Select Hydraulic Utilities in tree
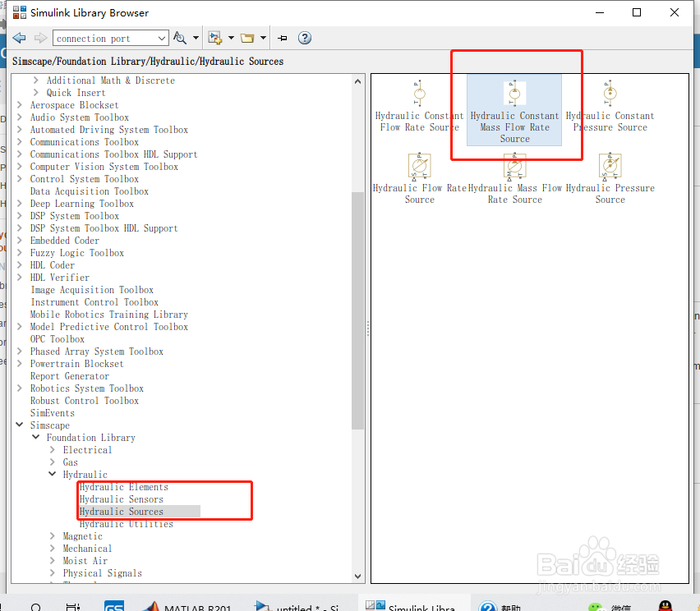The width and height of the screenshot is (700, 611). coord(126,524)
